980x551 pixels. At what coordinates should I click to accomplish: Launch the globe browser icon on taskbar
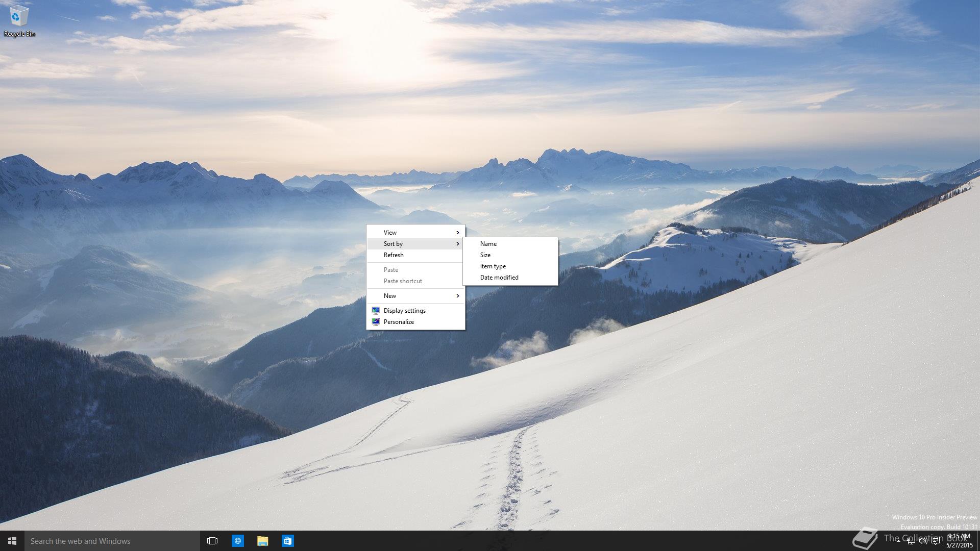click(238, 541)
